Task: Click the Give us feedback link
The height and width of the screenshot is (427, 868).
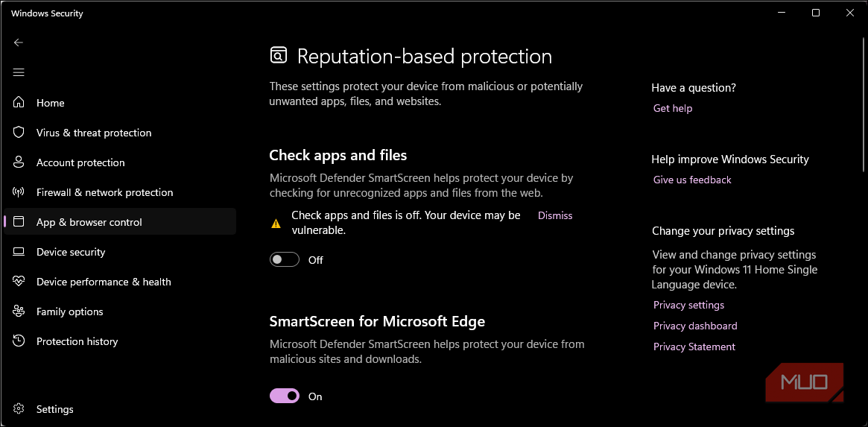Action: [x=692, y=180]
